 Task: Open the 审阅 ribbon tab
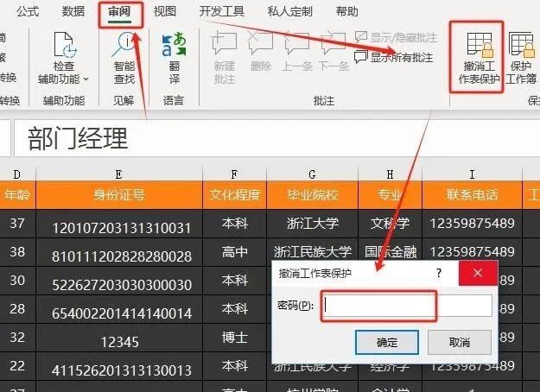(119, 12)
